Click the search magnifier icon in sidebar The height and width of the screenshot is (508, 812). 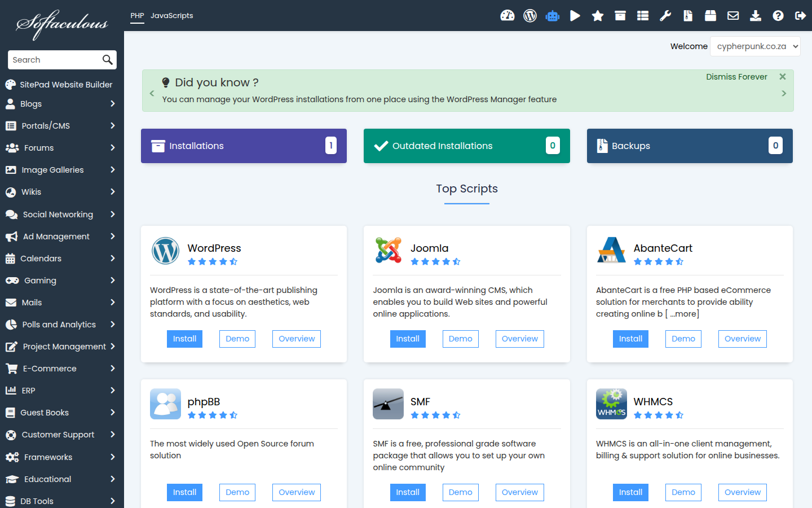coord(107,60)
